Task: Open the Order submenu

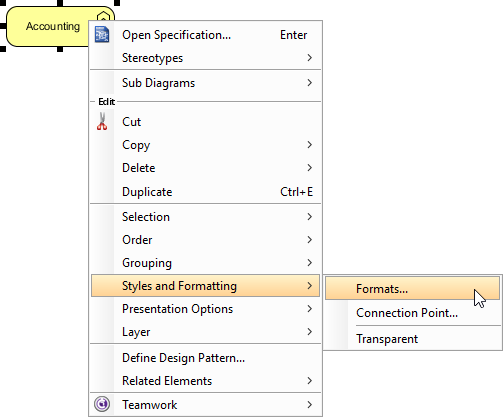Action: click(205, 240)
